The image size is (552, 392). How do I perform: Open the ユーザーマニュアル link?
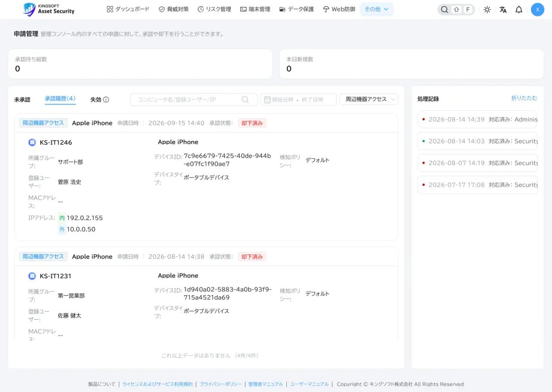click(309, 384)
